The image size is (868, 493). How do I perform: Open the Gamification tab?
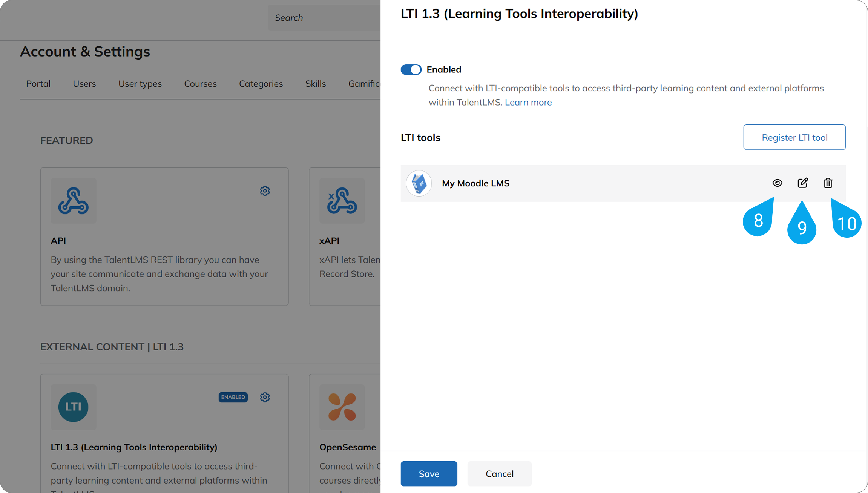click(x=364, y=84)
